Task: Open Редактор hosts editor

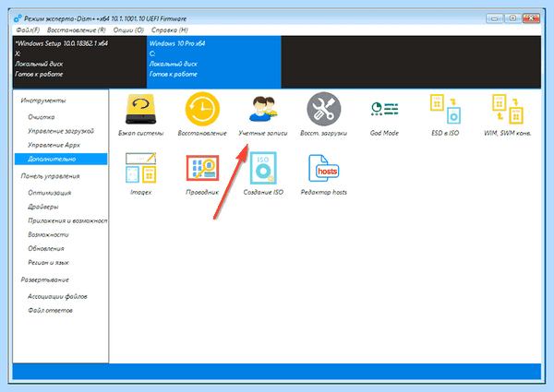Action: tap(324, 173)
